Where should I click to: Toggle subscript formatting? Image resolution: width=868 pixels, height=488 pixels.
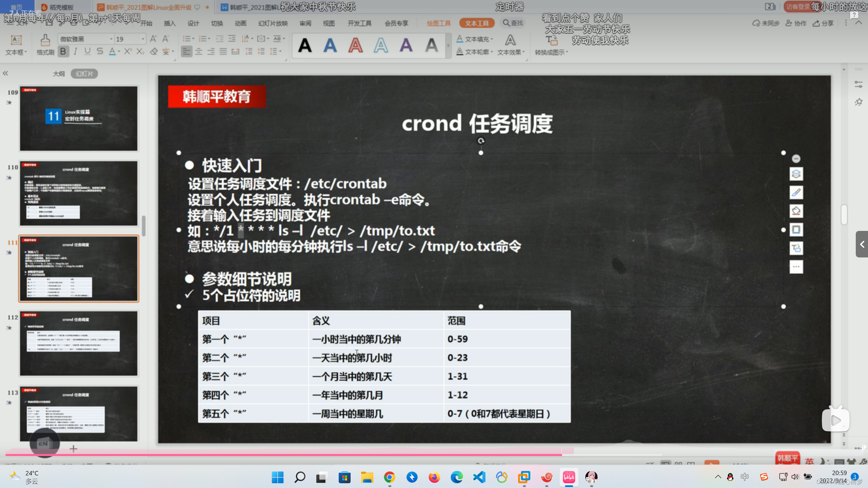click(x=140, y=52)
